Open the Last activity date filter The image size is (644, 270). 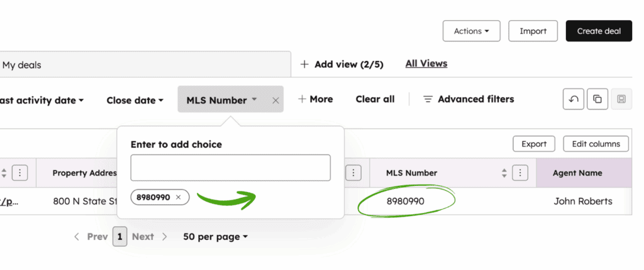click(x=42, y=100)
